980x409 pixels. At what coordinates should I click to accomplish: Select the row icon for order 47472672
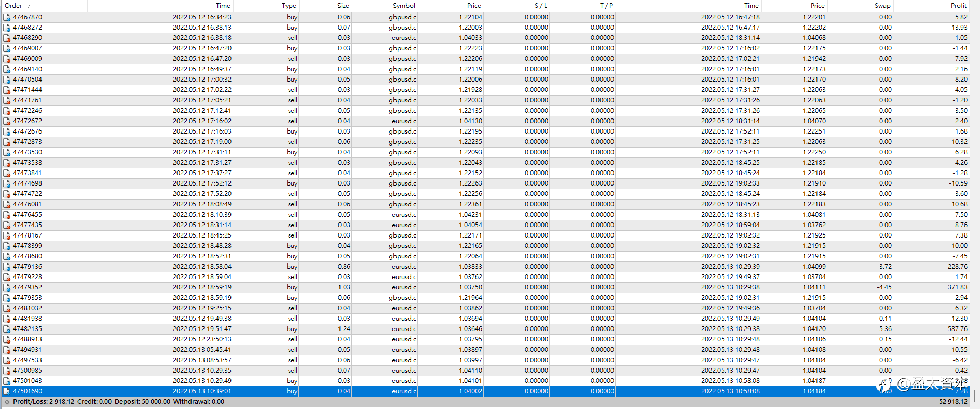click(x=7, y=121)
